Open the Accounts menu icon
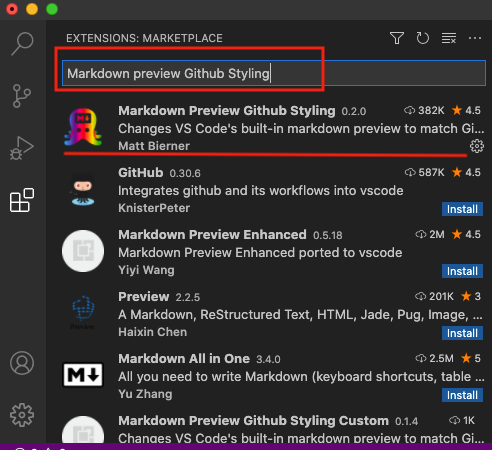Screen dimensions: 492x450 [x=22, y=363]
